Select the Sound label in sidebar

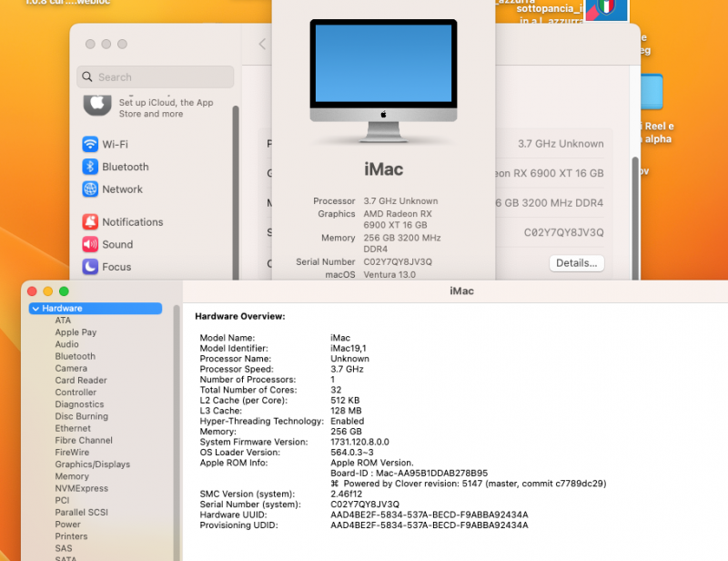(x=117, y=244)
